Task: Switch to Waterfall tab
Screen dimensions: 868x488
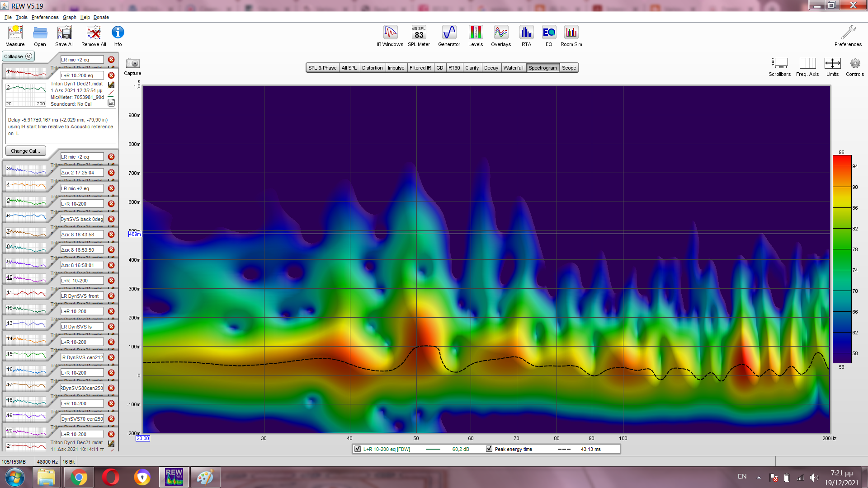Action: coord(513,68)
